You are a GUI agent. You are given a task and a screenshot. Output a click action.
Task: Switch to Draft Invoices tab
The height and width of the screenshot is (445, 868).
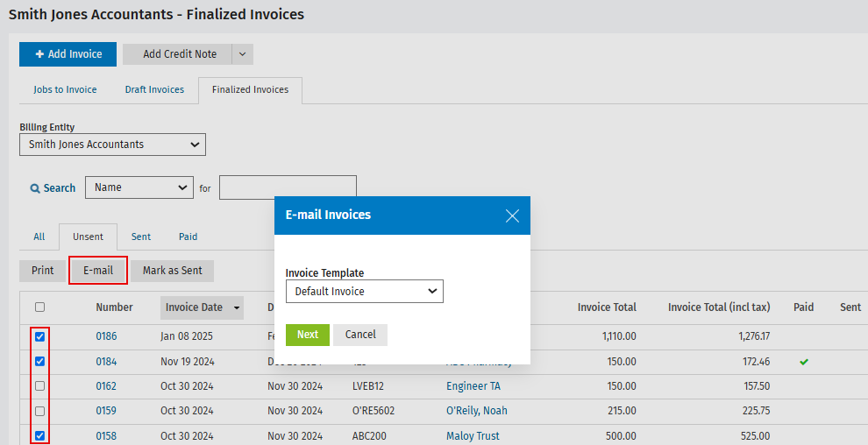(x=154, y=89)
